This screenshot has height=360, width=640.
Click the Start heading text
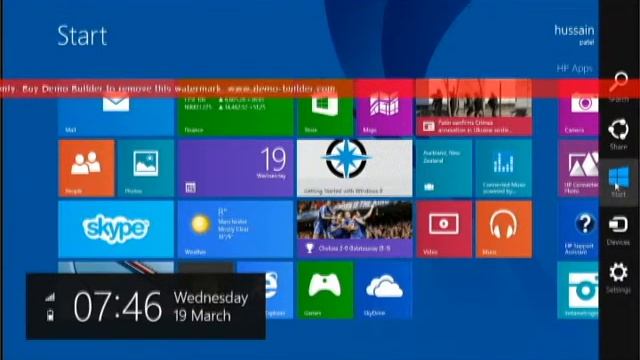click(82, 36)
